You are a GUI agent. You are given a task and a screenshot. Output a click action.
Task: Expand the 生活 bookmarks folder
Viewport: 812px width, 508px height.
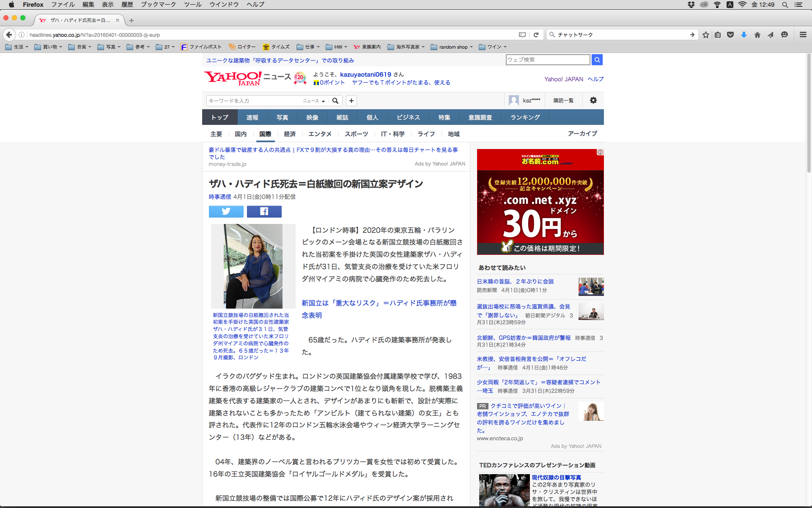pyautogui.click(x=17, y=47)
